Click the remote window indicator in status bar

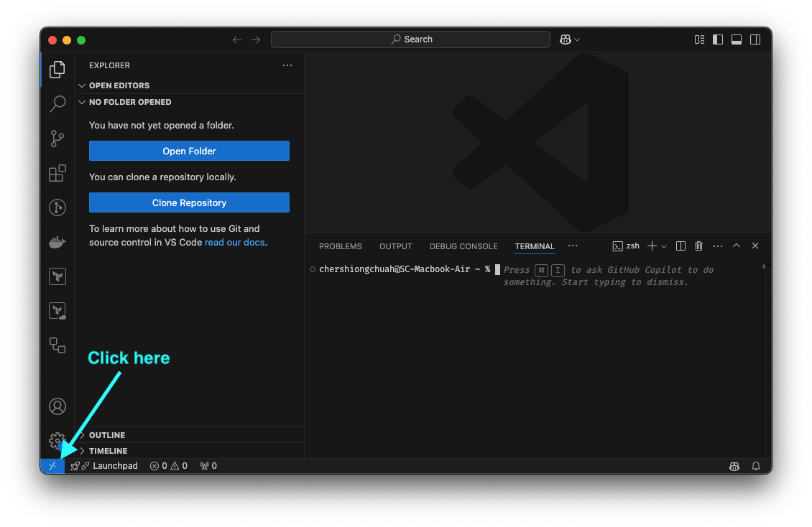pyautogui.click(x=52, y=466)
